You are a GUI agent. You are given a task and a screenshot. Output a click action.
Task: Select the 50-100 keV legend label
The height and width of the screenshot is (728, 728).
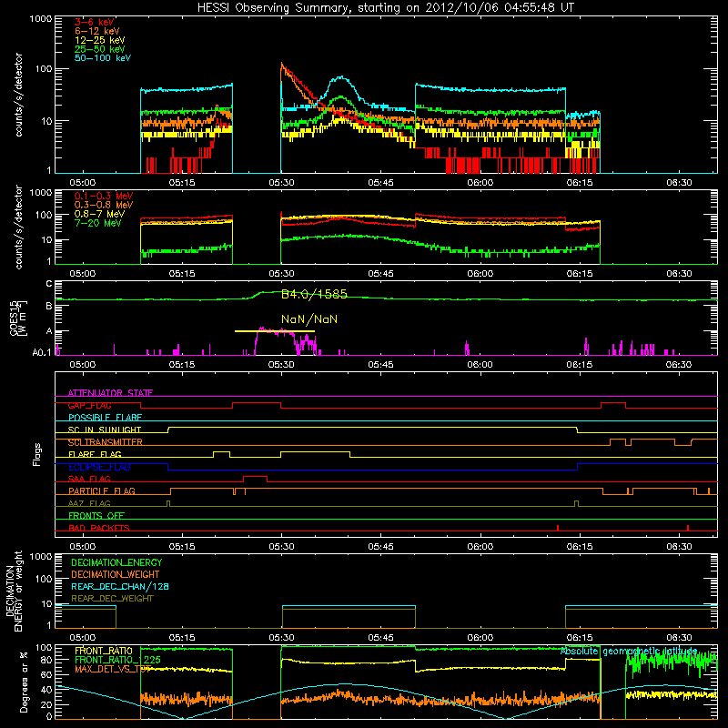(103, 58)
